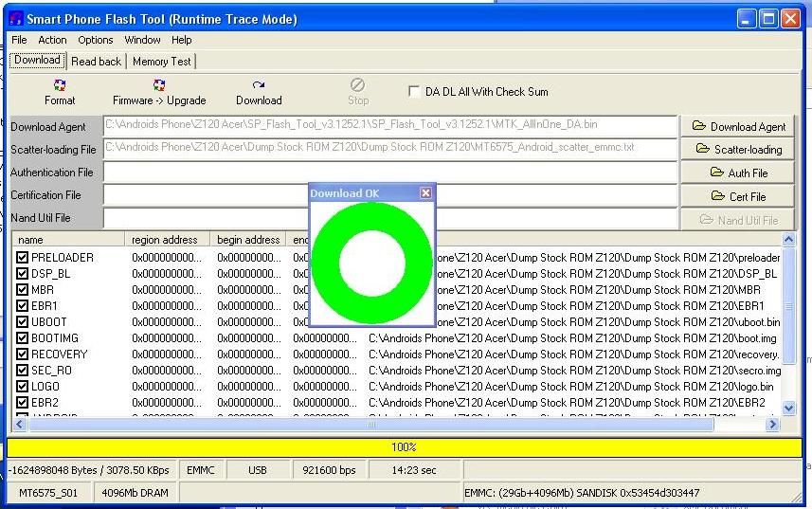Click the region address column header

tap(165, 240)
